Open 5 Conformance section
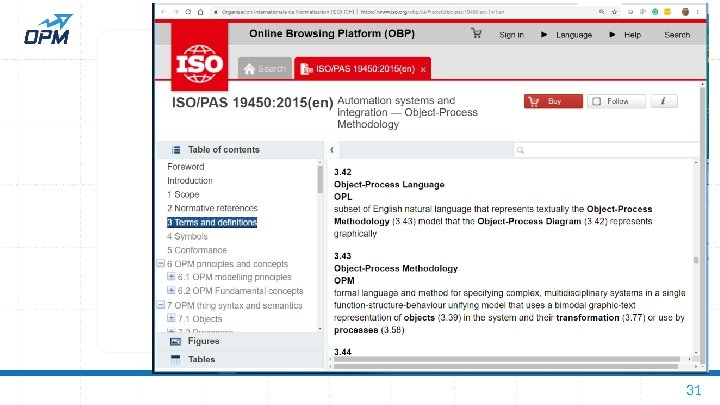This screenshot has width=720, height=405. (197, 250)
